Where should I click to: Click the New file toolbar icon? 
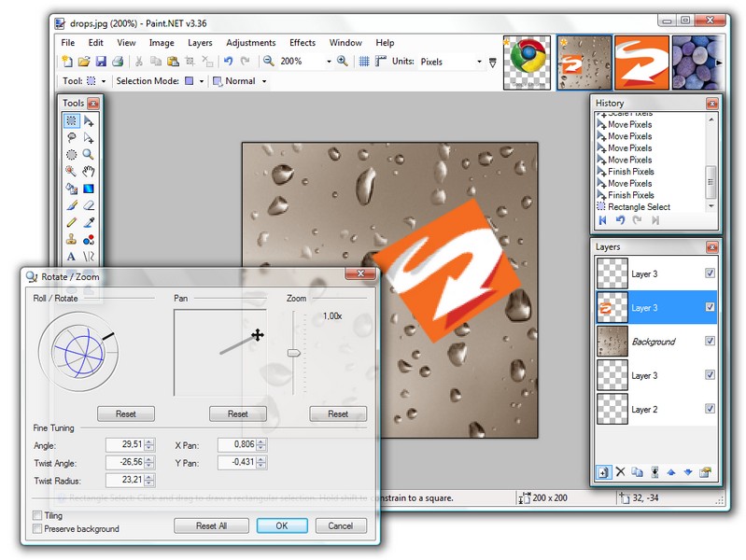67,61
